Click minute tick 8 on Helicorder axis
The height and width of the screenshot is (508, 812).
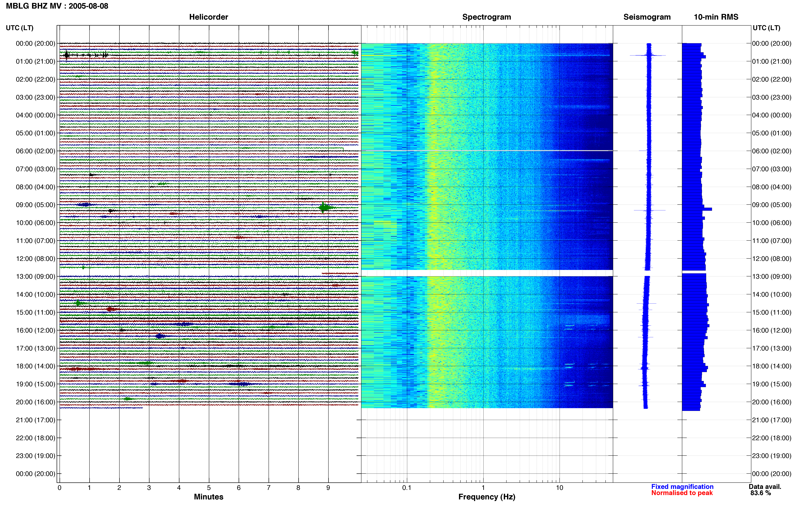pyautogui.click(x=298, y=488)
